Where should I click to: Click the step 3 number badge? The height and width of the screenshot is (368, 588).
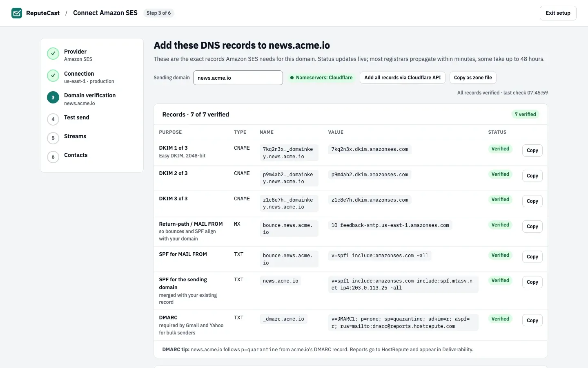pos(53,97)
